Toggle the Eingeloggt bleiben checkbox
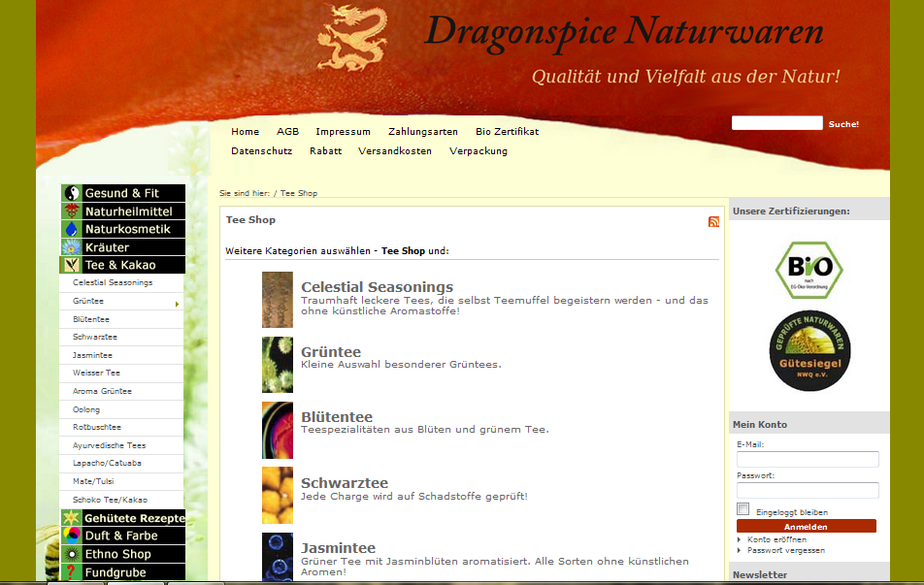Screen dimensions: 924x585 click(743, 509)
